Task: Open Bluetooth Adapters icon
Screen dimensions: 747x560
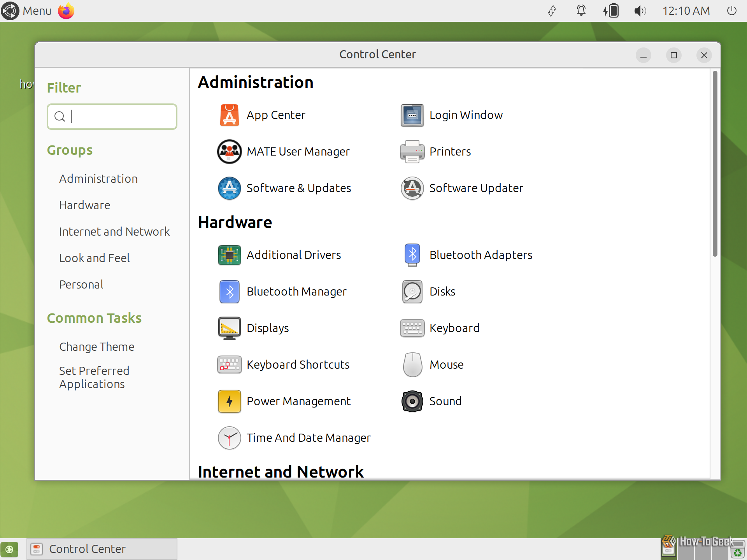Action: (x=412, y=255)
